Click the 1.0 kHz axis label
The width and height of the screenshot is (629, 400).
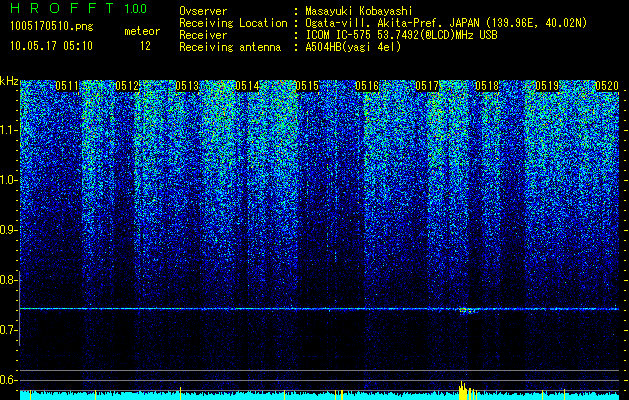(8, 180)
